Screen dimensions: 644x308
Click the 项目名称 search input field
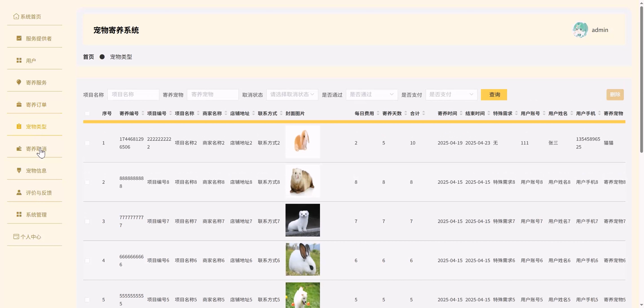click(x=133, y=95)
